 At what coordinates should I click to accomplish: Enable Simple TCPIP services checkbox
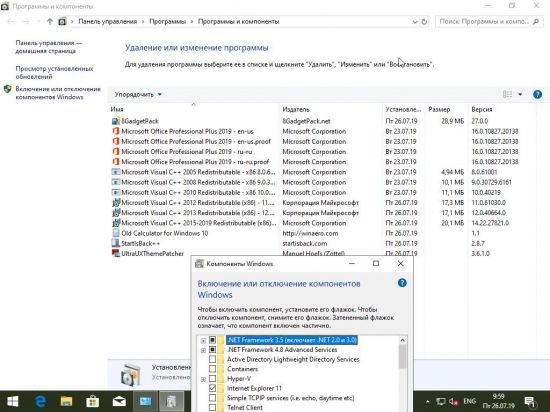point(212,398)
